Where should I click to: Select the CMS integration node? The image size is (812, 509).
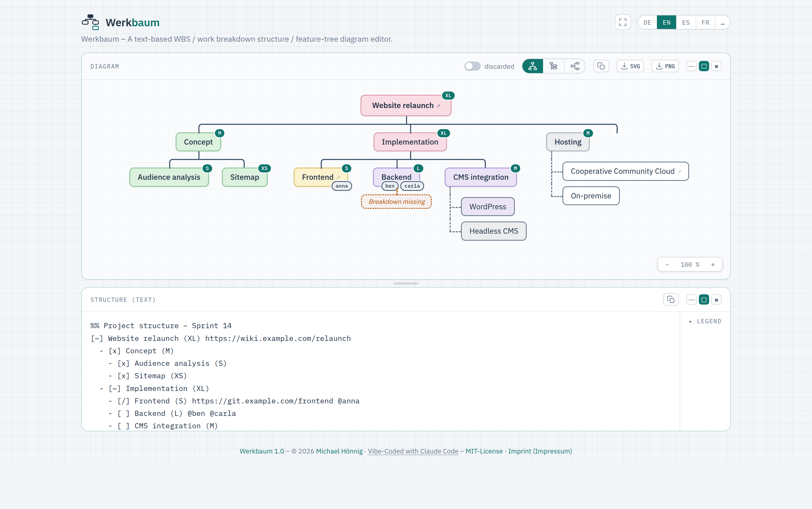point(480,177)
